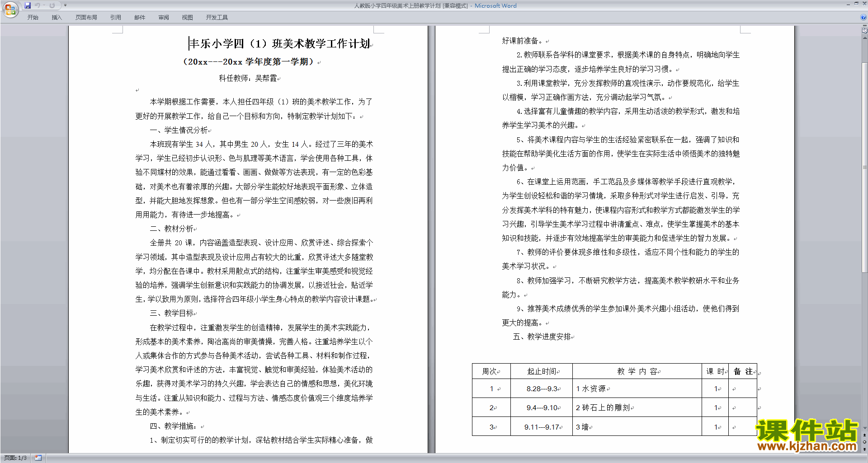This screenshot has width=868, height=463.
Task: Open the 审阅 ribbon tab
Action: [x=164, y=18]
